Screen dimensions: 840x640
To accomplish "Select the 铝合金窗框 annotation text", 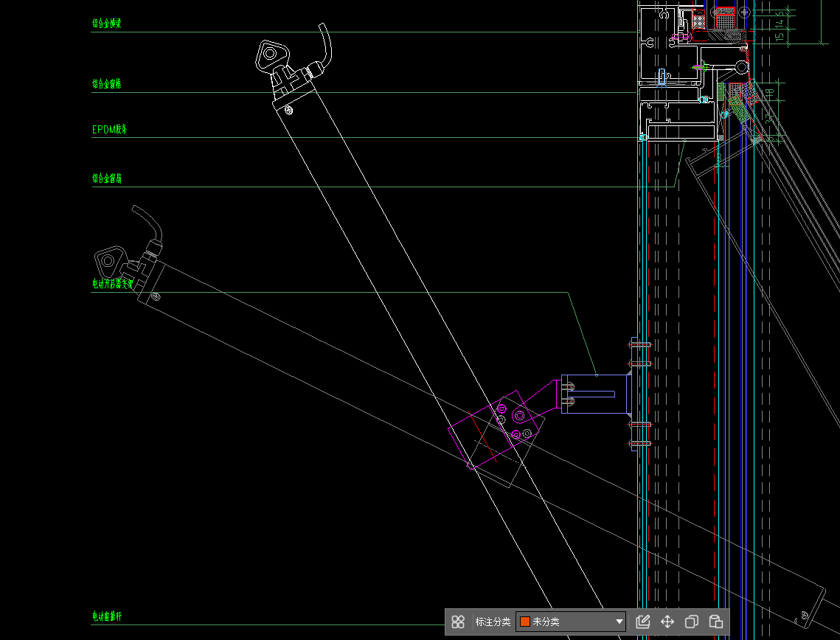I will 107,84.
